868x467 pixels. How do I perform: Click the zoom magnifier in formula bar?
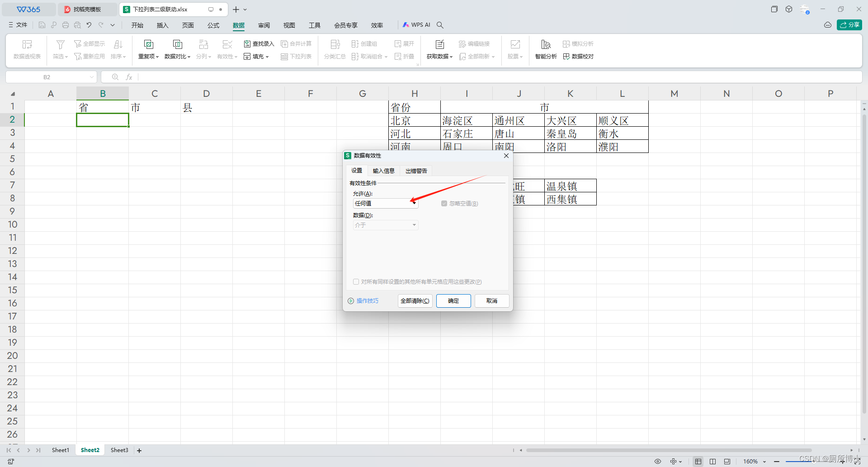click(x=115, y=77)
